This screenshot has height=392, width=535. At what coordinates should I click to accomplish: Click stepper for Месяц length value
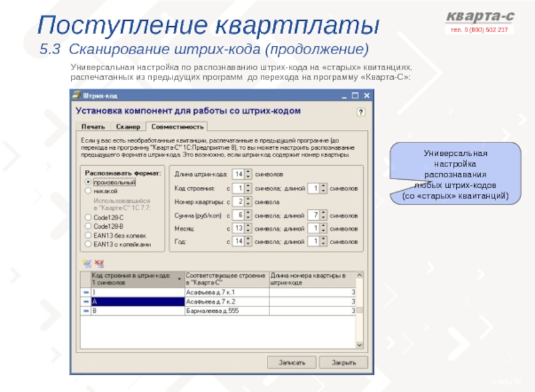point(324,229)
